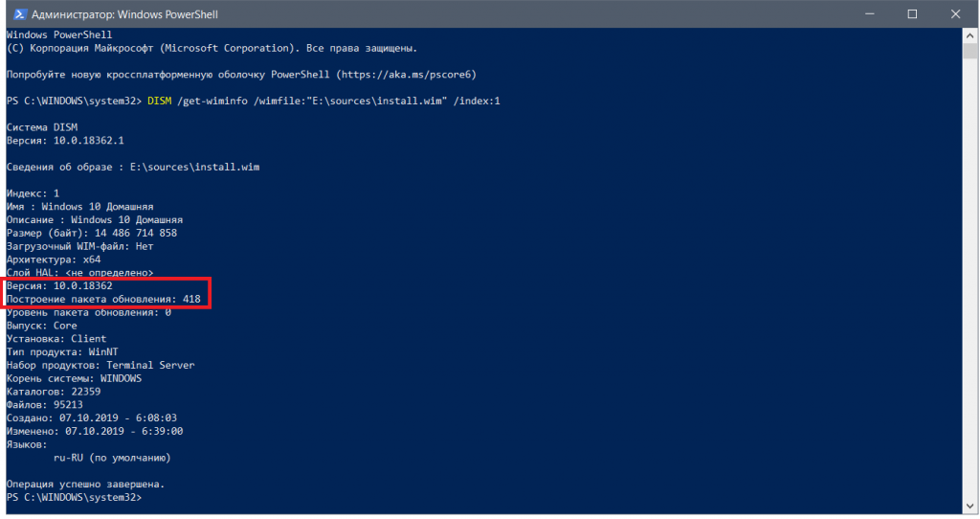
Task: Click the highlighted version 10.0.18362 line
Action: point(59,286)
